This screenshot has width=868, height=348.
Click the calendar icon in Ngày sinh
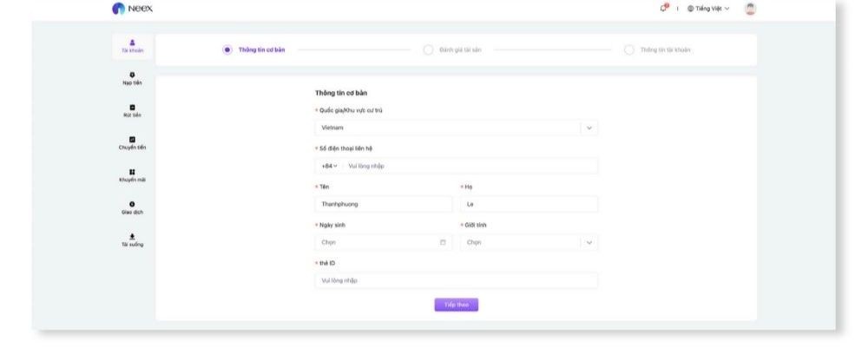click(x=443, y=242)
